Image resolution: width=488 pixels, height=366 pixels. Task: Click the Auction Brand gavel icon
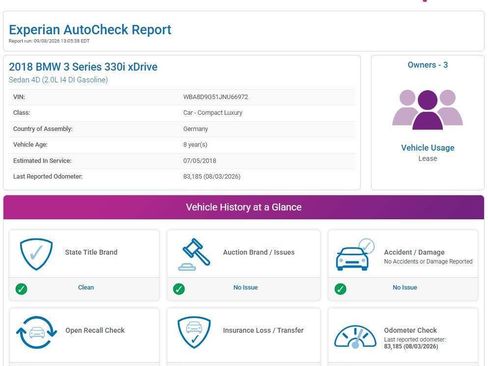click(194, 254)
